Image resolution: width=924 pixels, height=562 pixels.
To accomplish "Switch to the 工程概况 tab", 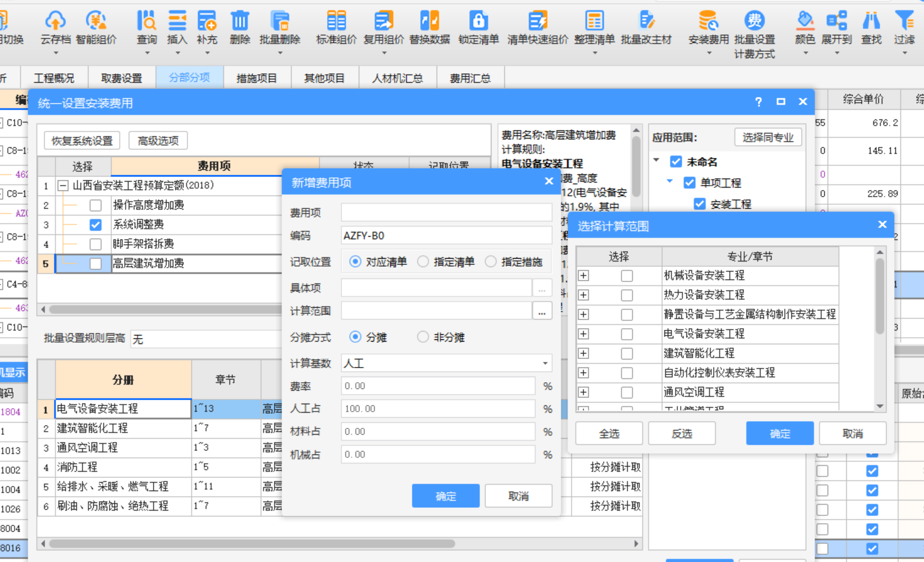I will [54, 78].
